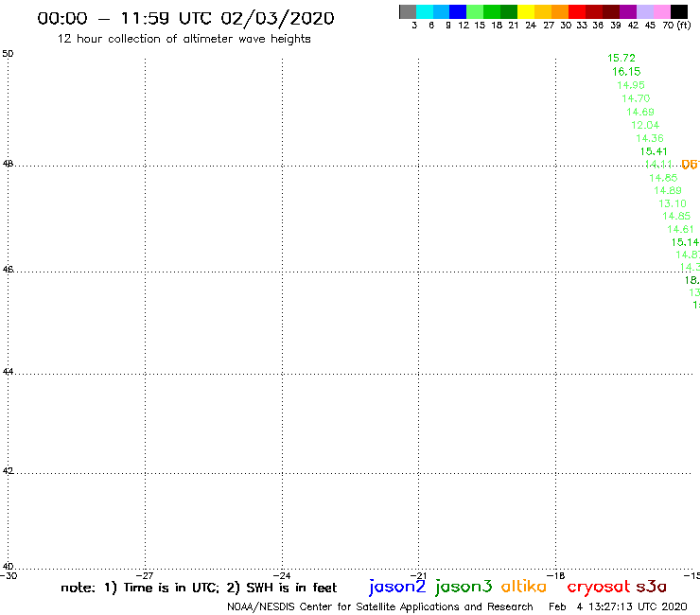The height and width of the screenshot is (615, 700).
Task: Click the orange altika value at latitude 48
Action: tap(691, 165)
